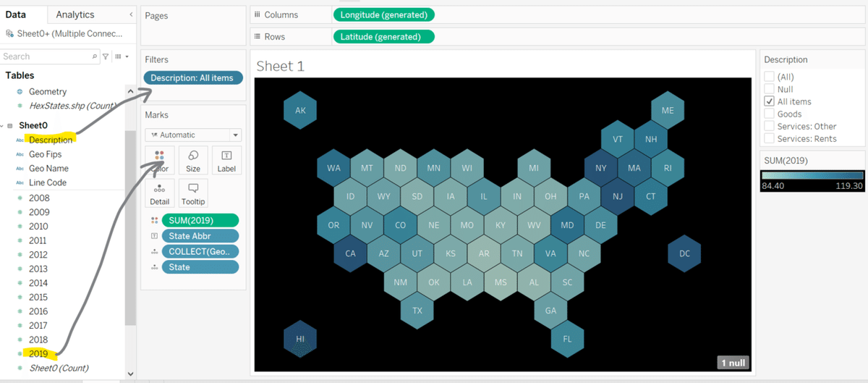The width and height of the screenshot is (868, 383).
Task: Click the Rows shelf icon
Action: pos(257,36)
